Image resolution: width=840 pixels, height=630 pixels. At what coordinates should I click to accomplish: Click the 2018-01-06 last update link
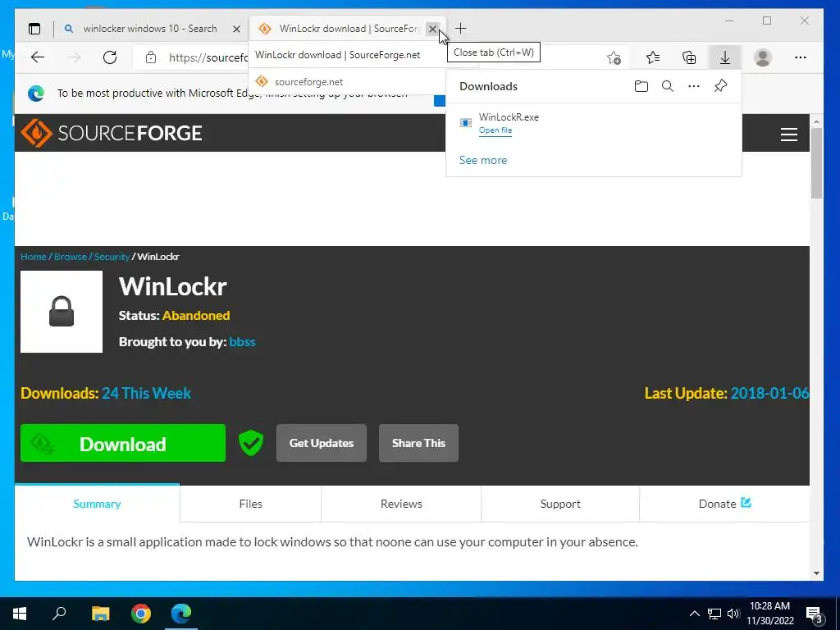(x=769, y=393)
